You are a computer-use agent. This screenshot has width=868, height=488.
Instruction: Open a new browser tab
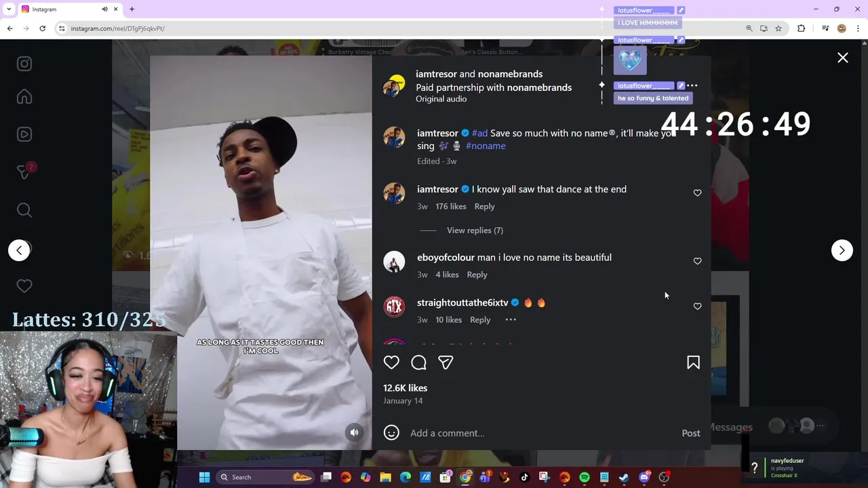point(132,9)
